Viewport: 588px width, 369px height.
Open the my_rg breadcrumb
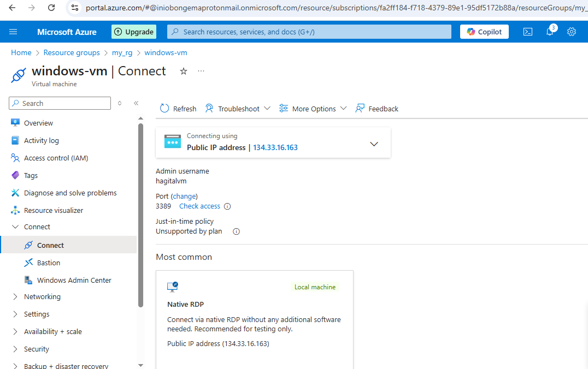122,52
